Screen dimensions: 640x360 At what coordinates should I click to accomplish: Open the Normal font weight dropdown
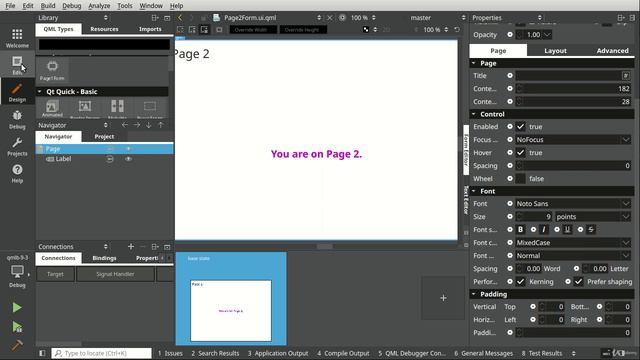[x=573, y=256]
